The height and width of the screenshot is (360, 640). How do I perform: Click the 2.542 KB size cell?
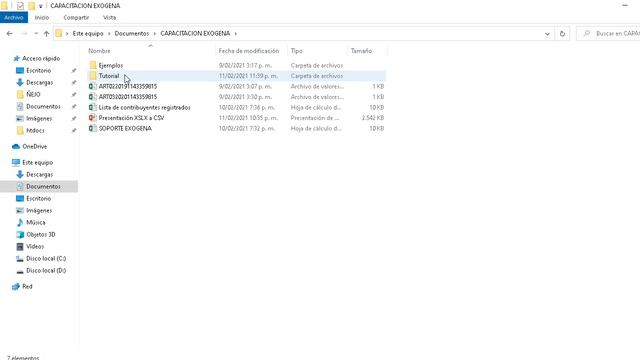[x=373, y=118]
